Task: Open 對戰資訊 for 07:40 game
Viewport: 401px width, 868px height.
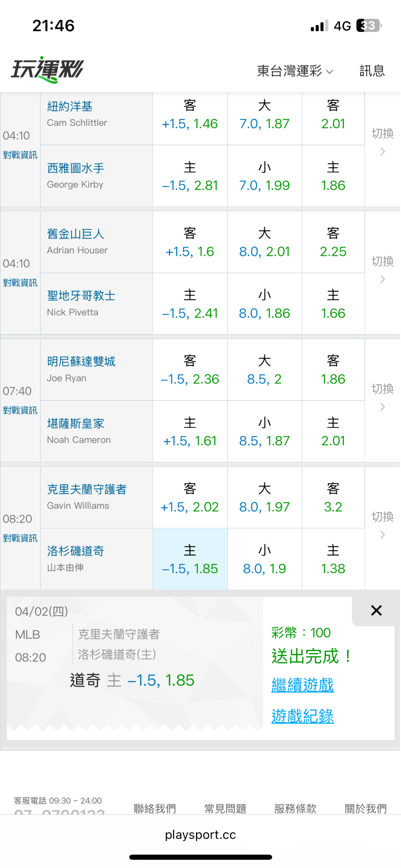Action: [x=20, y=410]
